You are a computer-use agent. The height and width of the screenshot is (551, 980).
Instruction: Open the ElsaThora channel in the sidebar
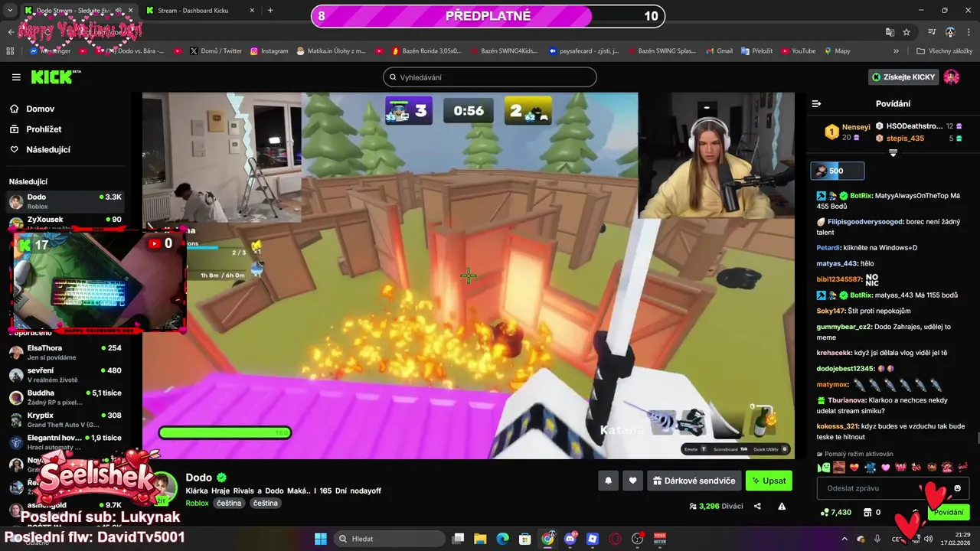tap(66, 353)
